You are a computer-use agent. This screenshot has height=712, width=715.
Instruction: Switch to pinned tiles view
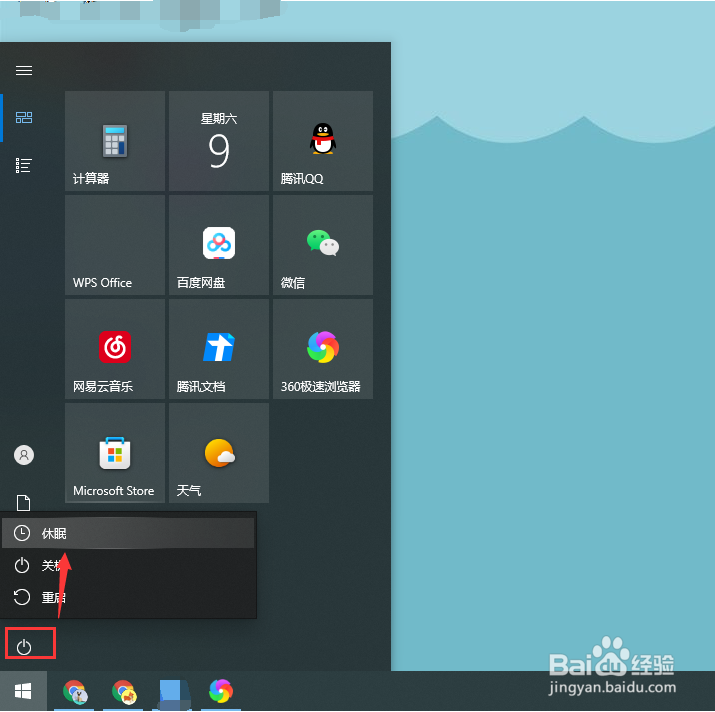(x=24, y=118)
